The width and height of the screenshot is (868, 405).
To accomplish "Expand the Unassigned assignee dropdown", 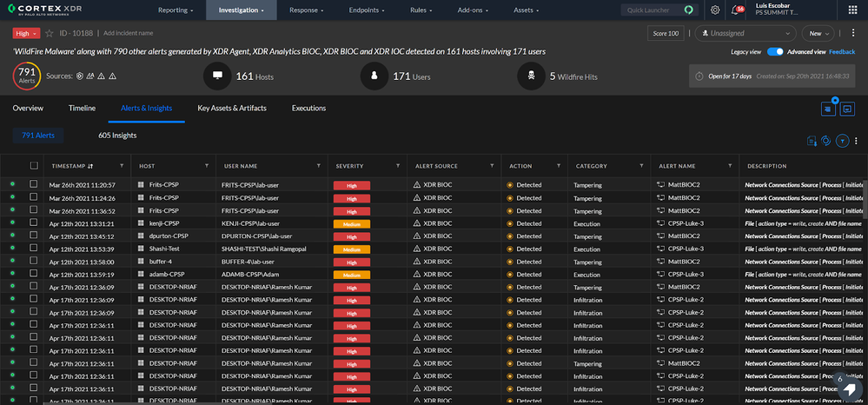I will [745, 33].
